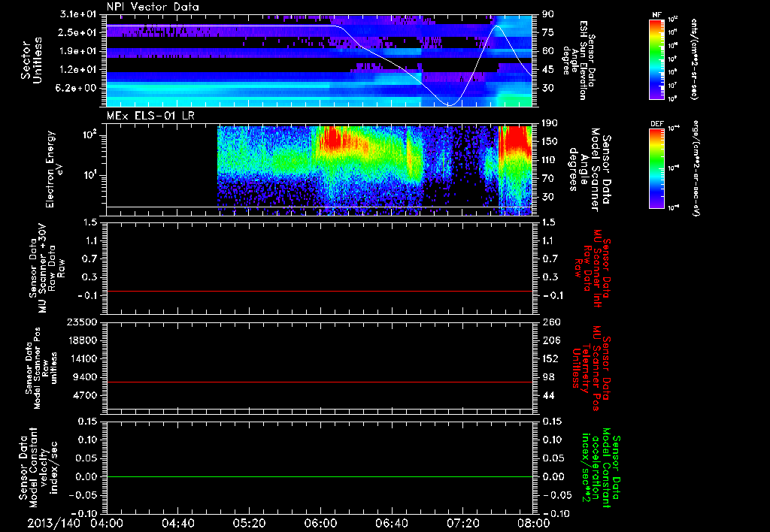The height and width of the screenshot is (532, 770).
Task: Click the '45' sun elevation tick label
Action: coord(548,70)
